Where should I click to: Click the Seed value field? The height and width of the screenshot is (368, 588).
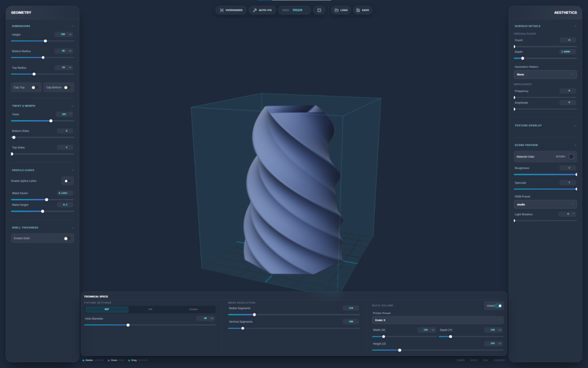[x=297, y=10]
